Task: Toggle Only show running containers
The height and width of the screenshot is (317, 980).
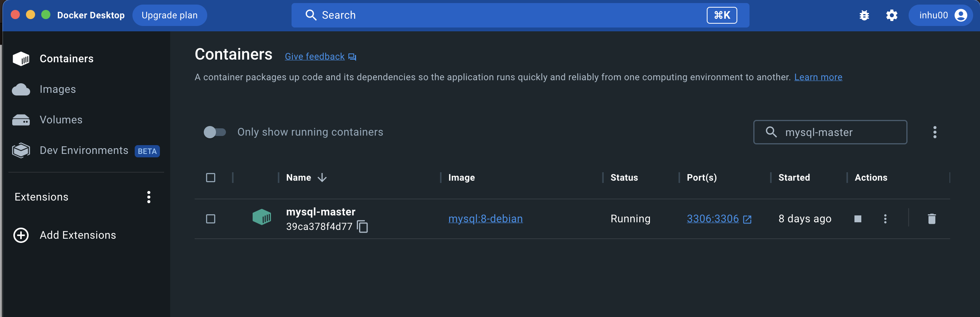Action: coord(215,132)
